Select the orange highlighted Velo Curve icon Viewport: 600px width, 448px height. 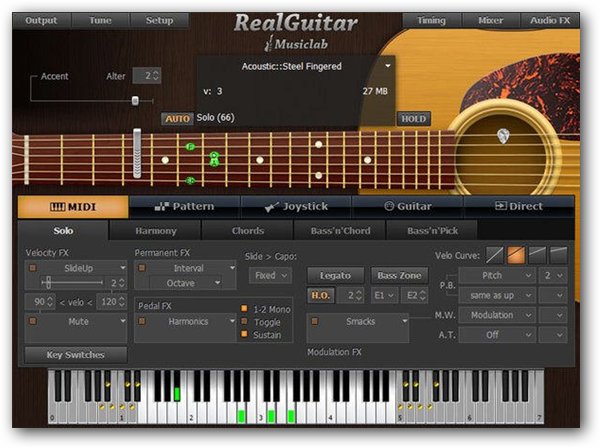pyautogui.click(x=517, y=256)
